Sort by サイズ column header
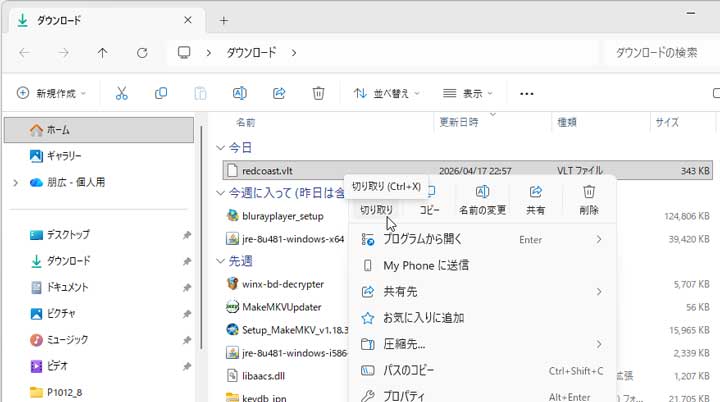Viewport: 720px width, 402px height. coord(667,122)
